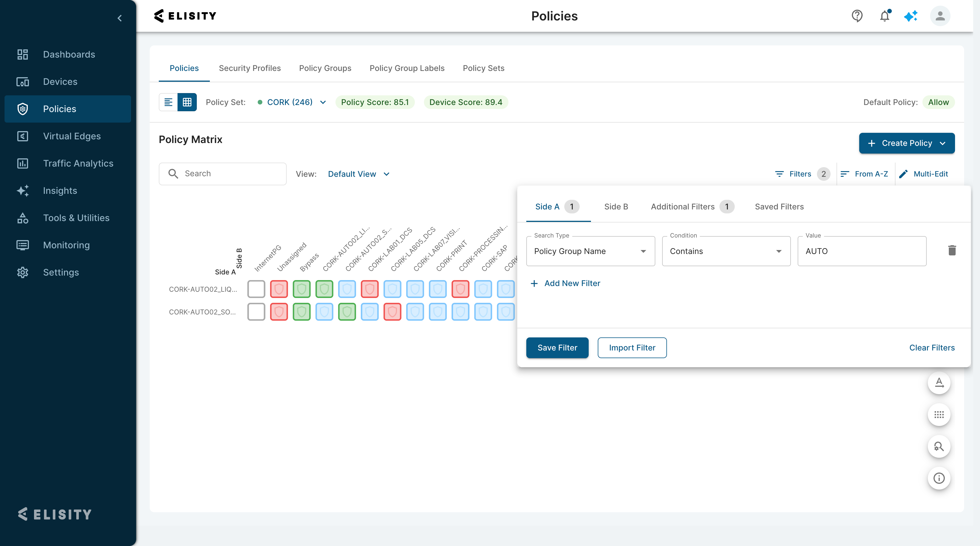Open the Search Type Policy Group Name dropdown
Viewport: 980px width, 546px height.
[590, 251]
